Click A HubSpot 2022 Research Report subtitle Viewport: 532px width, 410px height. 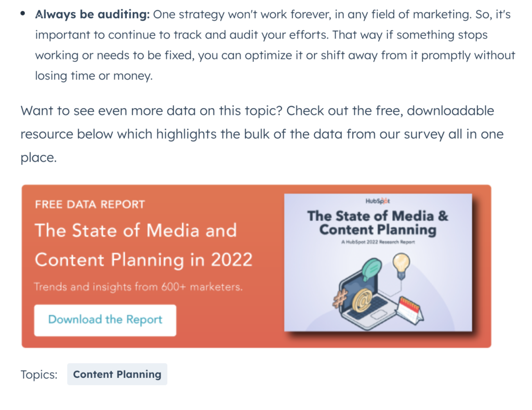(x=378, y=242)
